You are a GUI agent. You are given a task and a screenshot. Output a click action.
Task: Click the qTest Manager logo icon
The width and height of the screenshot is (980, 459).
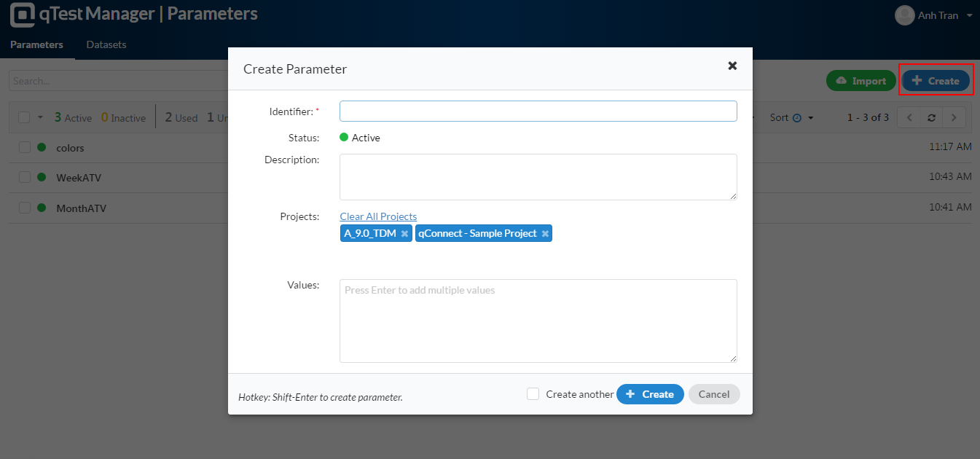pyautogui.click(x=22, y=14)
